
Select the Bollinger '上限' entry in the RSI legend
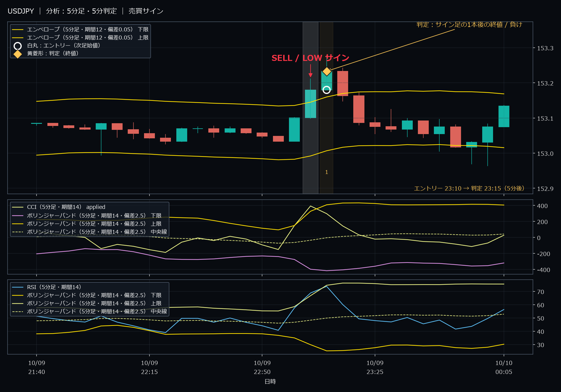tap(87, 304)
